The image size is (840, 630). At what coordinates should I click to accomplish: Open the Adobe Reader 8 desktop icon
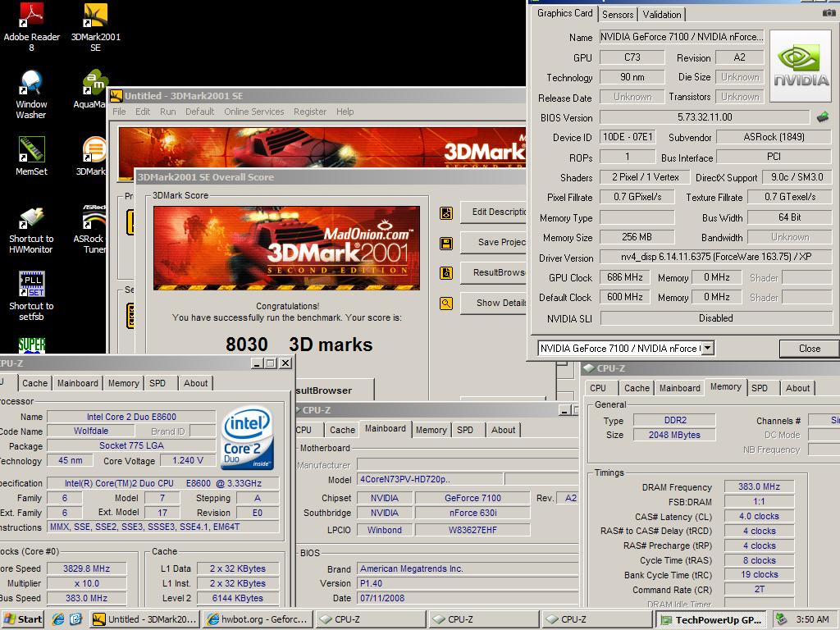pyautogui.click(x=32, y=27)
